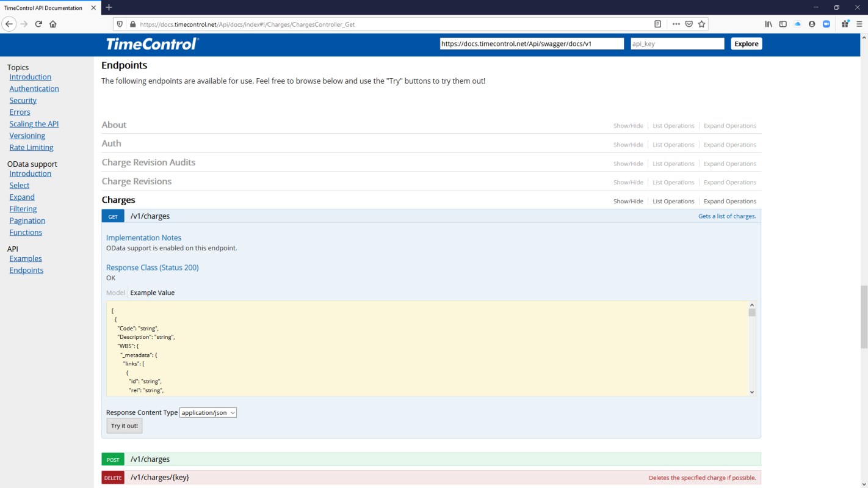This screenshot has width=868, height=488.
Task: Click the GET badge for /v1/charges
Action: [113, 216]
